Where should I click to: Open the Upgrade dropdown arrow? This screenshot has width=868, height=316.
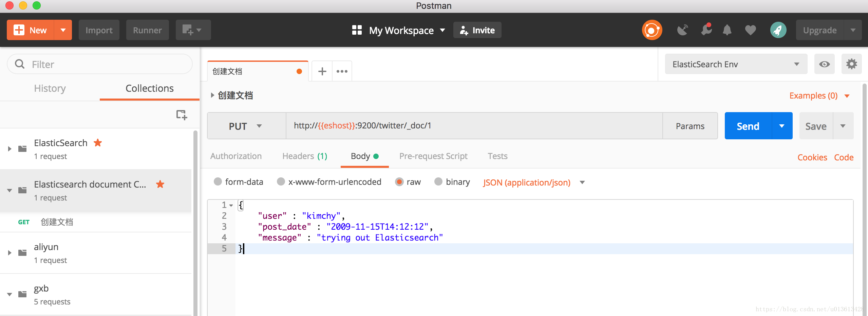coord(853,30)
